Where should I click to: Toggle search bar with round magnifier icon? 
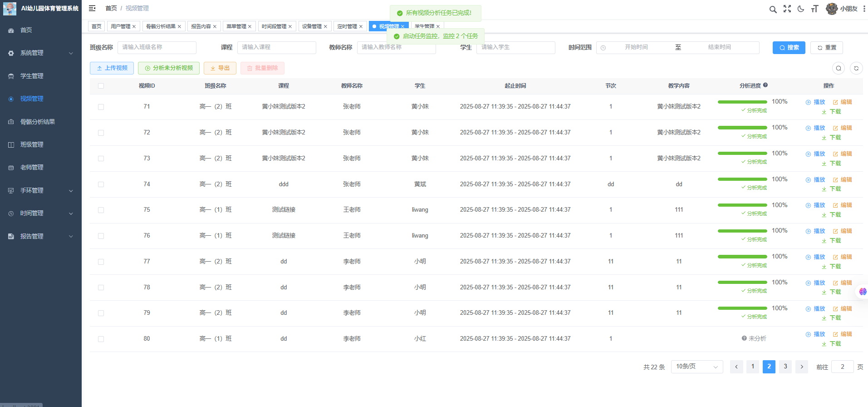click(839, 68)
